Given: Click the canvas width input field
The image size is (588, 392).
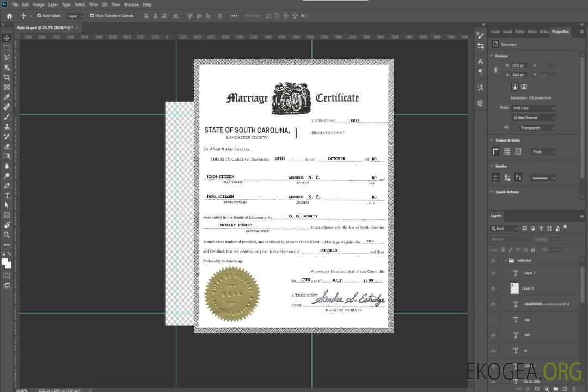Looking at the screenshot, I should coord(519,65).
